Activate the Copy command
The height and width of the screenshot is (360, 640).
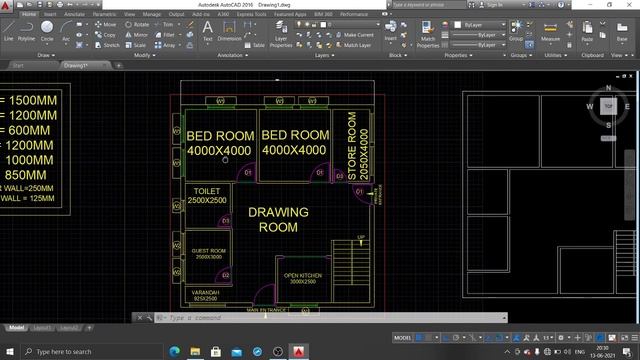[x=105, y=35]
